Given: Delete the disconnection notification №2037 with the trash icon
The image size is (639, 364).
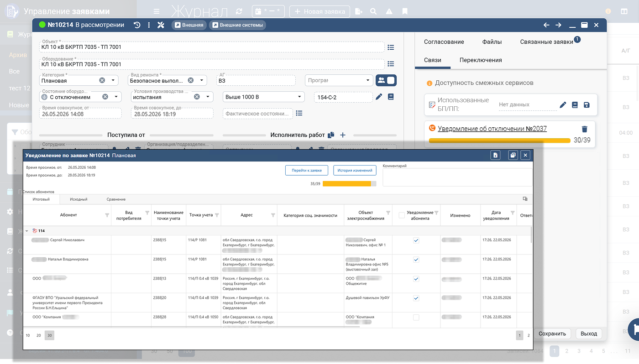Looking at the screenshot, I should pos(585,129).
